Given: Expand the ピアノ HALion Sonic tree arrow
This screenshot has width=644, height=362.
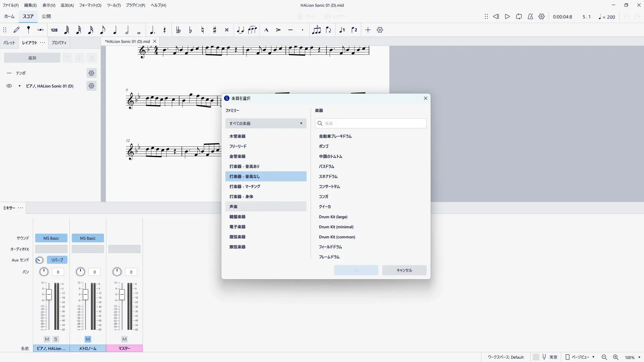Looking at the screenshot, I should [19, 86].
